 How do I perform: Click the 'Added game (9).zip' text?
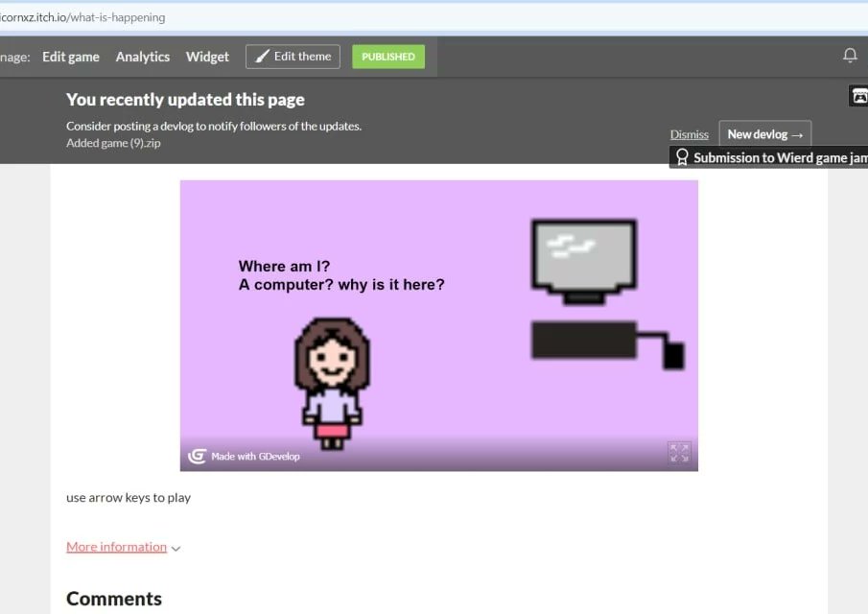point(113,143)
